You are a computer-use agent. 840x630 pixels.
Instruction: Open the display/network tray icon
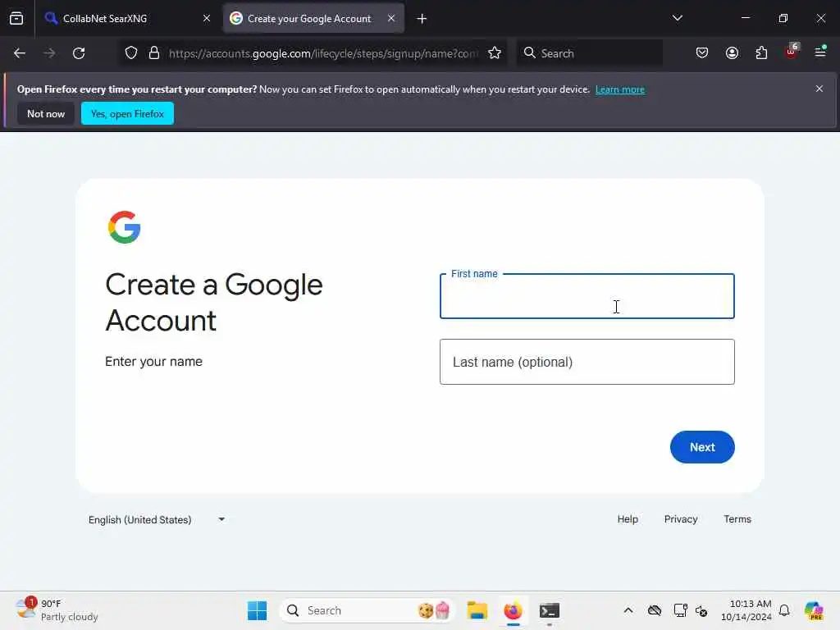680,610
